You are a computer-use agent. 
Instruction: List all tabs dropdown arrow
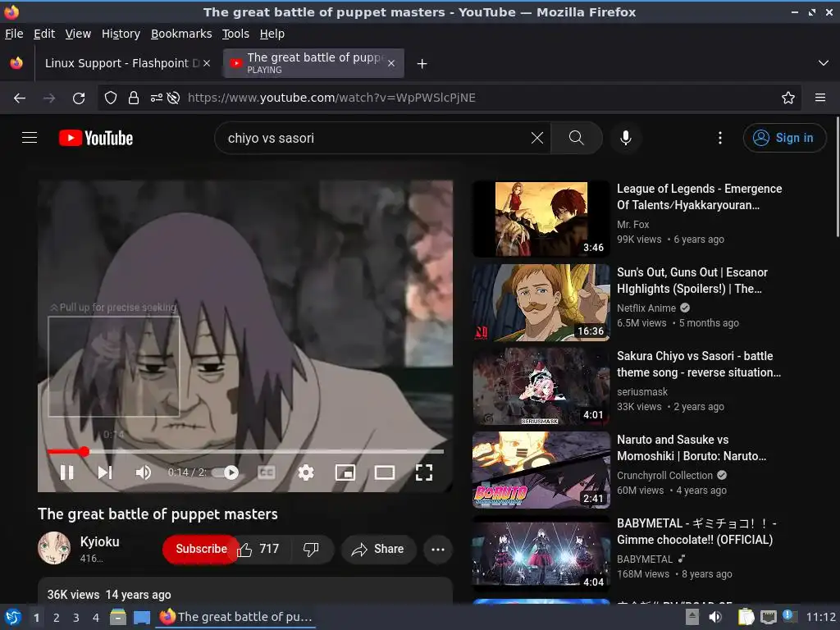click(824, 63)
